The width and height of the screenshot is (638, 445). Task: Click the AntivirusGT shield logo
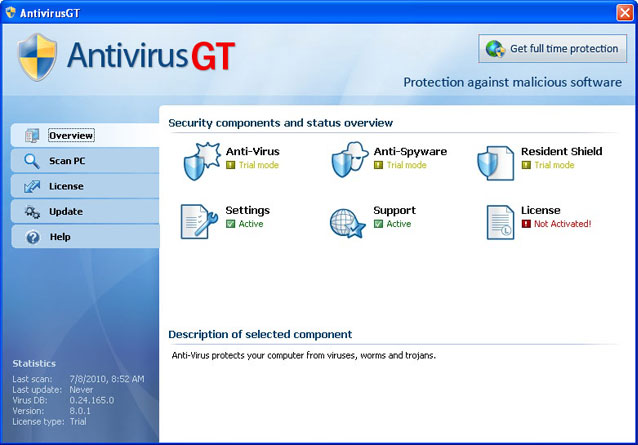[37, 57]
